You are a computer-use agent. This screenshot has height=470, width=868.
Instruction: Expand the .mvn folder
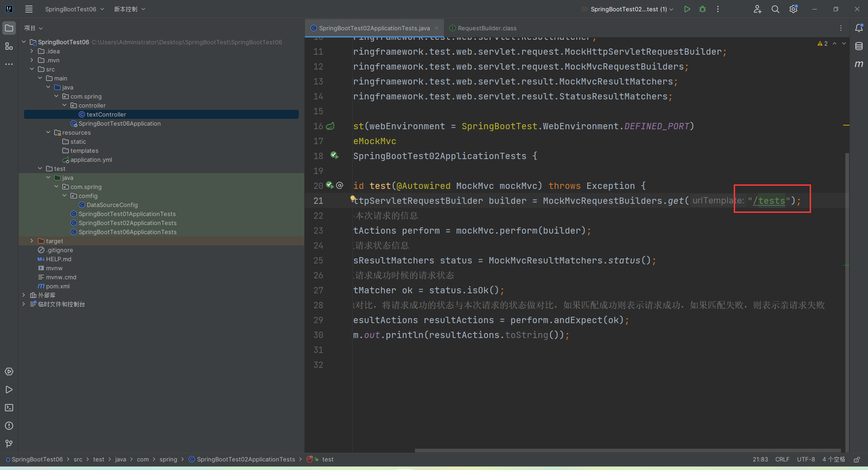pyautogui.click(x=32, y=60)
